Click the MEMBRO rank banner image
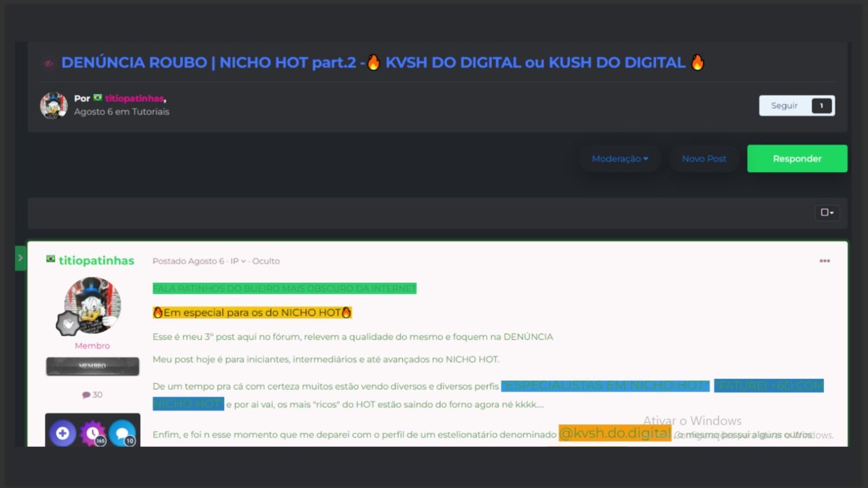The height and width of the screenshot is (488, 868). point(93,366)
